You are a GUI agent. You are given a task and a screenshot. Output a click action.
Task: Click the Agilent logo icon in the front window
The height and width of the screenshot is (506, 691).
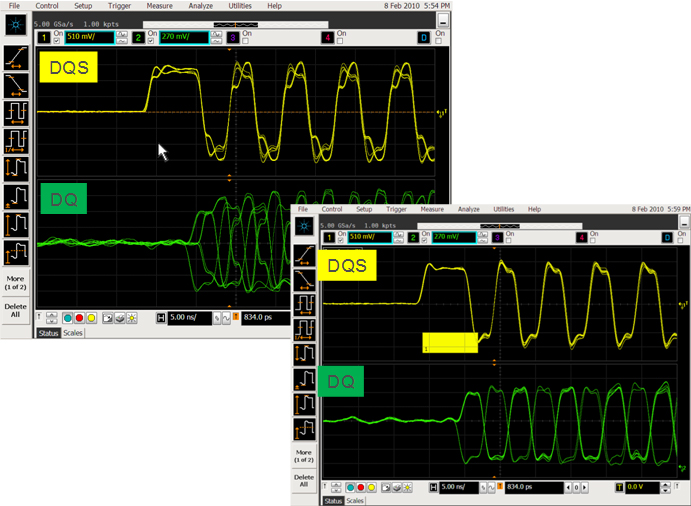click(305, 227)
